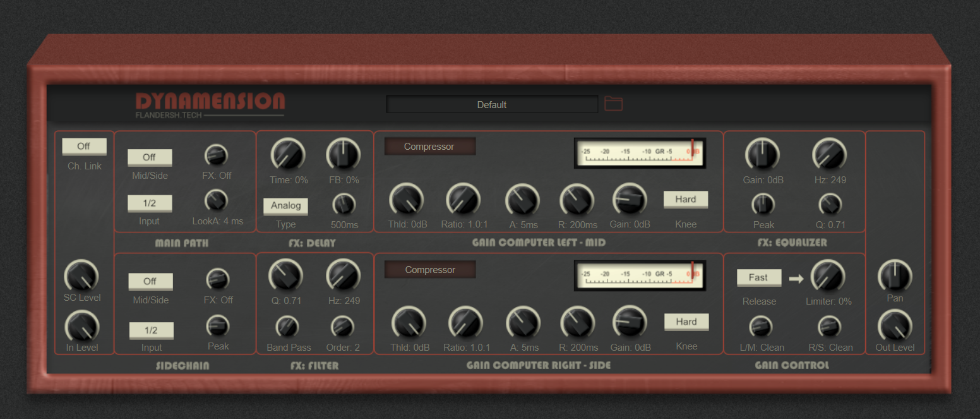Image resolution: width=980 pixels, height=419 pixels.
Task: Click the Right-Side gain reduction meter
Action: click(640, 276)
